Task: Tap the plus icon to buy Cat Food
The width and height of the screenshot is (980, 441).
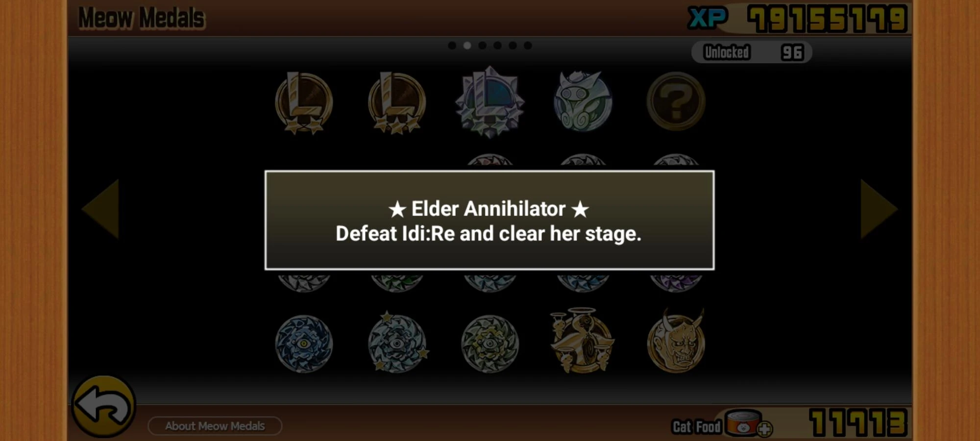Action: pyautogui.click(x=764, y=429)
